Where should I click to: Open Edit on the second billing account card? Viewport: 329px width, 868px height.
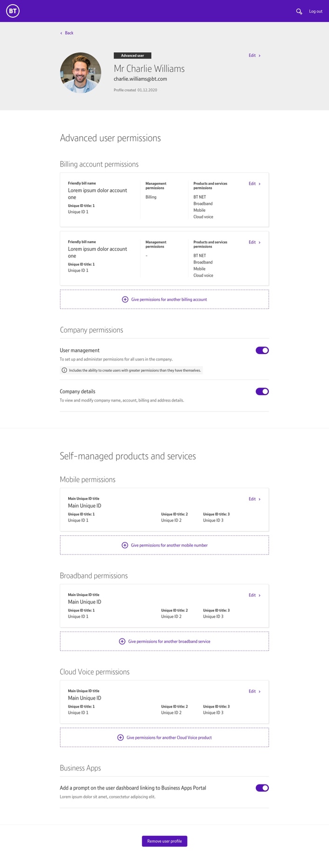click(255, 243)
